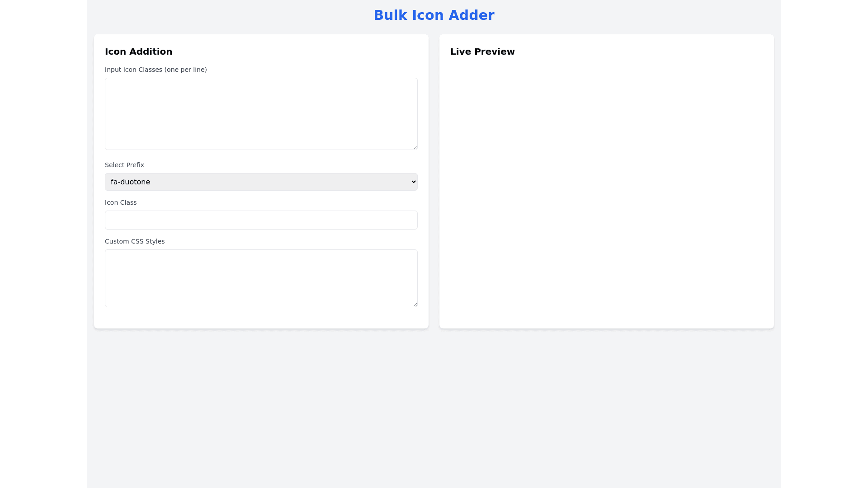This screenshot has height=488, width=868.
Task: Click the "Icon Class" label text
Action: (121, 202)
